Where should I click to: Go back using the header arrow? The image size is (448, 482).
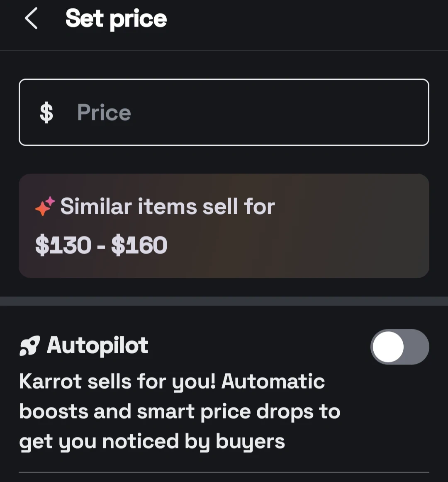[x=31, y=19]
